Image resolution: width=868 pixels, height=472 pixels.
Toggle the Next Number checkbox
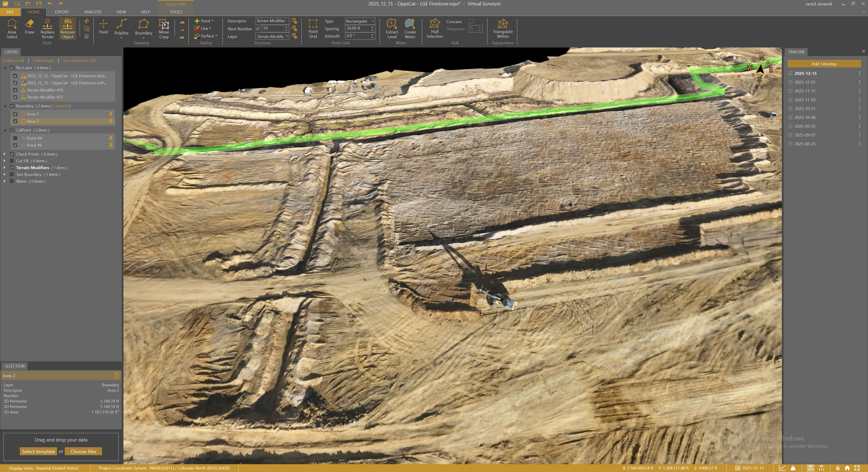tap(258, 29)
